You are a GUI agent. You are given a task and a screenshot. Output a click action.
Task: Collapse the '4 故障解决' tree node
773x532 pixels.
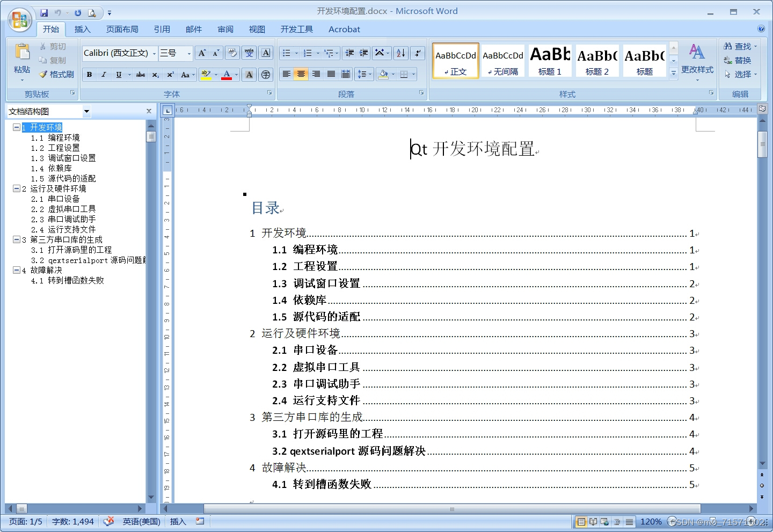click(x=17, y=270)
